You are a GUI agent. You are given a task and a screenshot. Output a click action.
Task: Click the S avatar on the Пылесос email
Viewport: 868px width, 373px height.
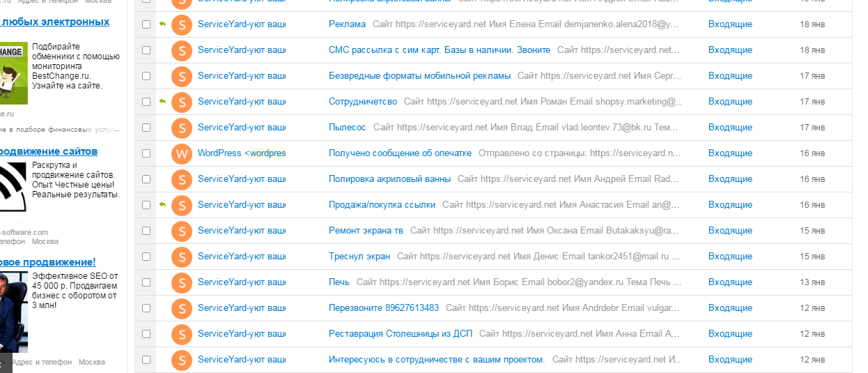182,128
